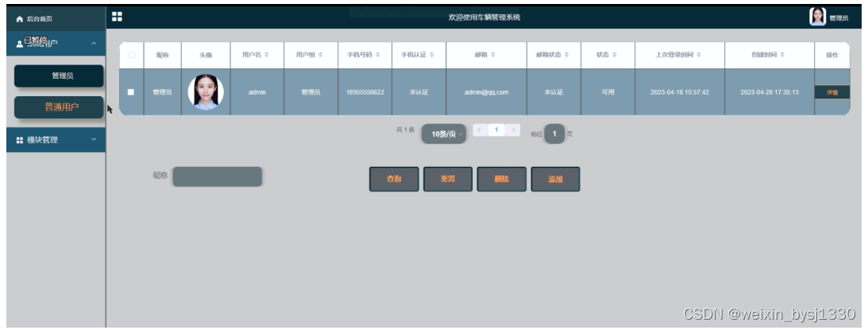Sort by 创建时间 column arrows
The height and width of the screenshot is (330, 868).
pos(781,55)
